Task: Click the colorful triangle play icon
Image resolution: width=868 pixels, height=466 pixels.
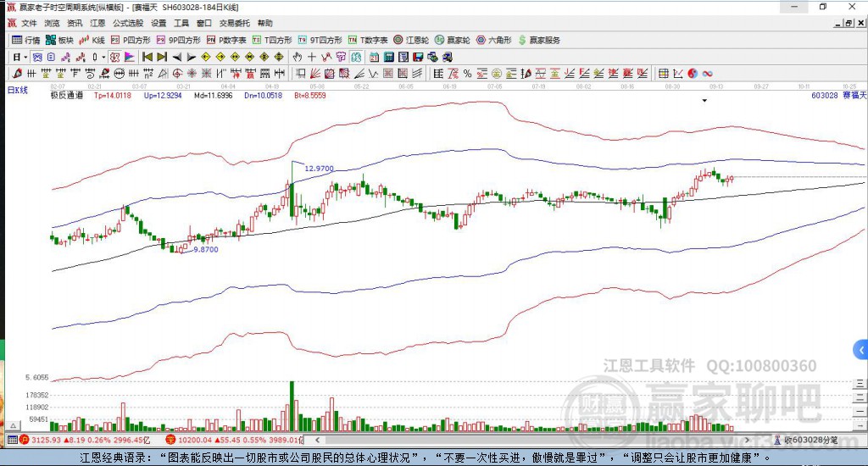Action: (130, 57)
